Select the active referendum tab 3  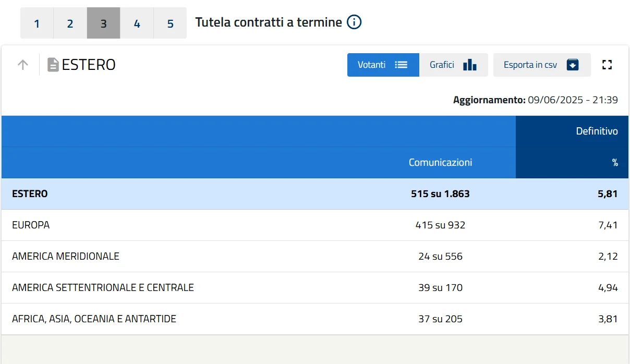(x=103, y=23)
